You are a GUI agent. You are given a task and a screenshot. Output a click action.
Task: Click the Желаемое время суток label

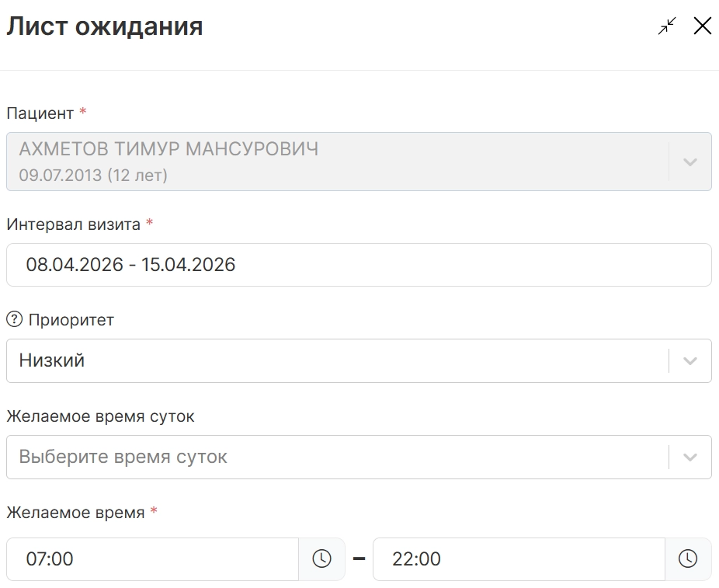click(100, 416)
